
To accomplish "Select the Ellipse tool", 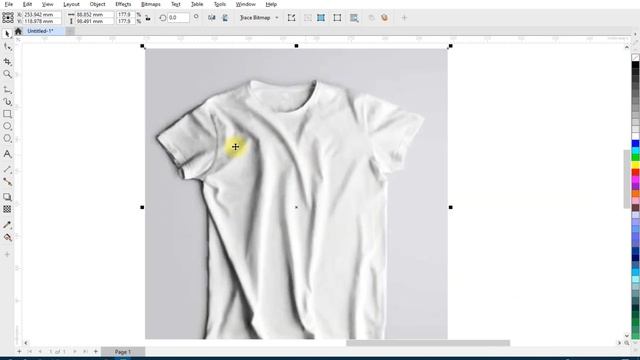I will [7, 126].
